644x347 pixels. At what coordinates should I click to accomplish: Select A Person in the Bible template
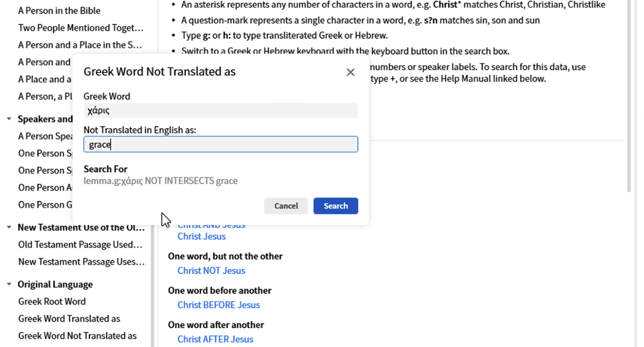pos(59,10)
